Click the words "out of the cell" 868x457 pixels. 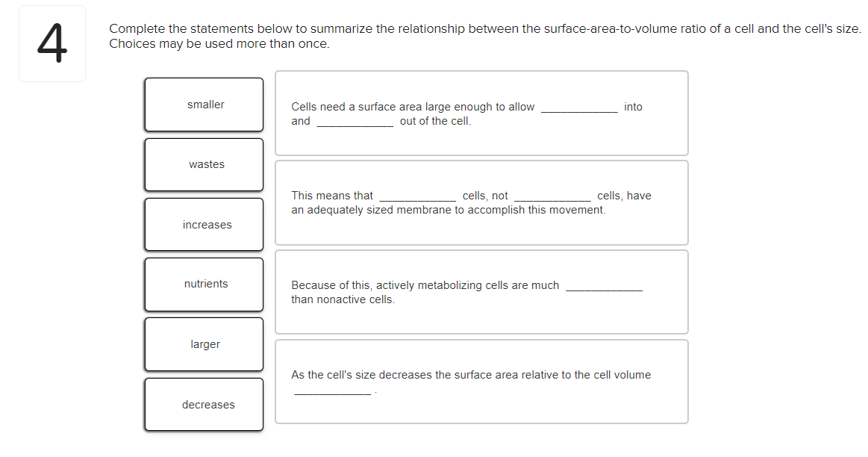click(435, 121)
